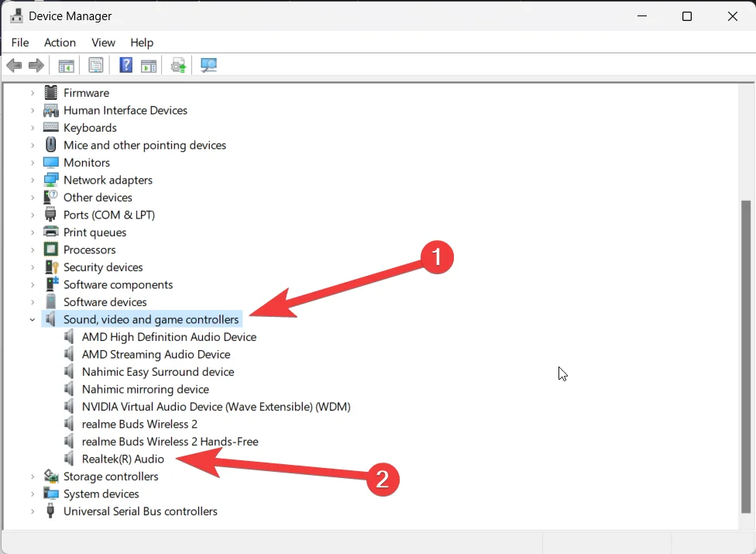Open the View menu

pyautogui.click(x=103, y=43)
